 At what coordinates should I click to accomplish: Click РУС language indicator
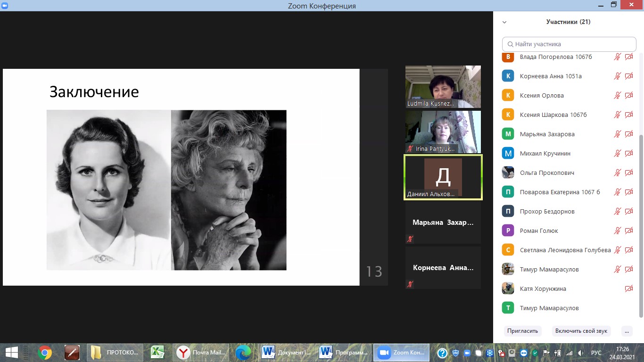(x=596, y=353)
